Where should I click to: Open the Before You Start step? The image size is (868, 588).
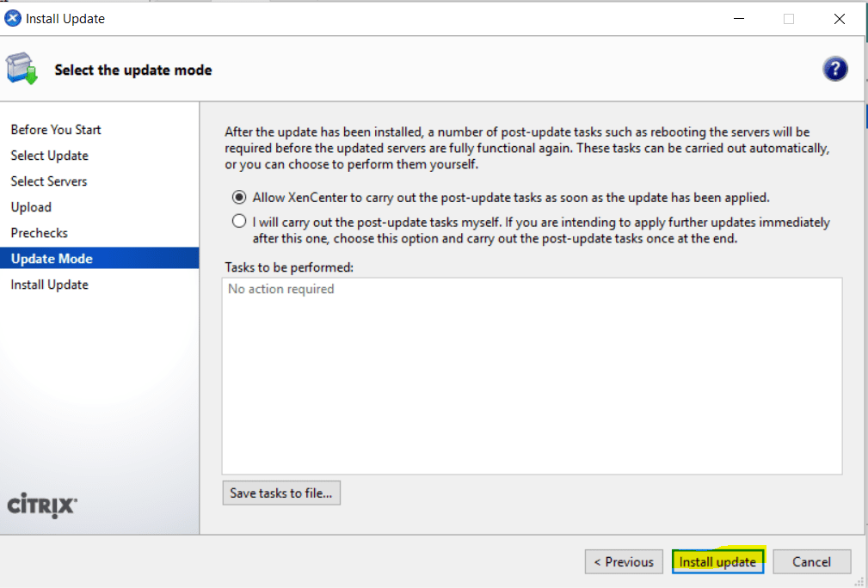click(x=56, y=130)
